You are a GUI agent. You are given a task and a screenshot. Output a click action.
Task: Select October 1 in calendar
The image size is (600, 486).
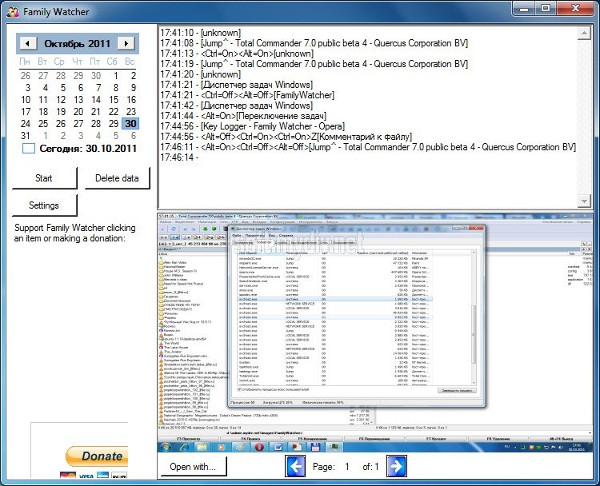click(116, 76)
